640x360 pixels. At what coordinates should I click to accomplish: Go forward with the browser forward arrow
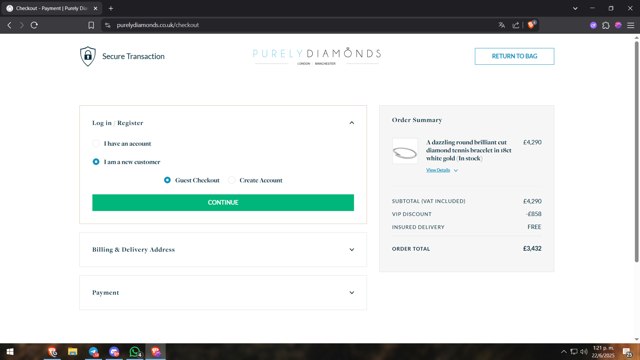(x=22, y=25)
